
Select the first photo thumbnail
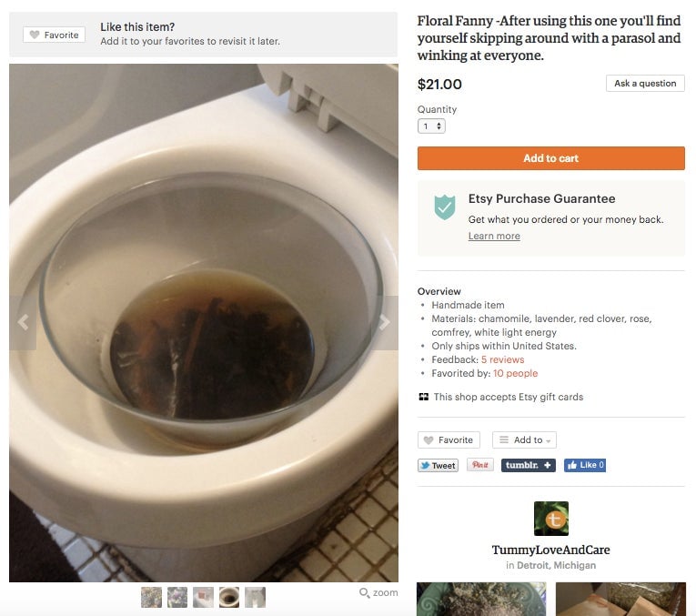(x=152, y=597)
